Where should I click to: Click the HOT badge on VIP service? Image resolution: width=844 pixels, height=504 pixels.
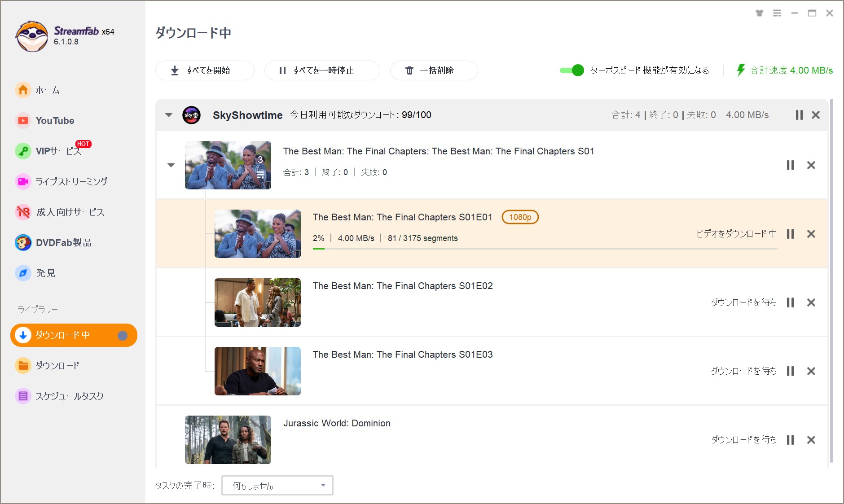[83, 144]
